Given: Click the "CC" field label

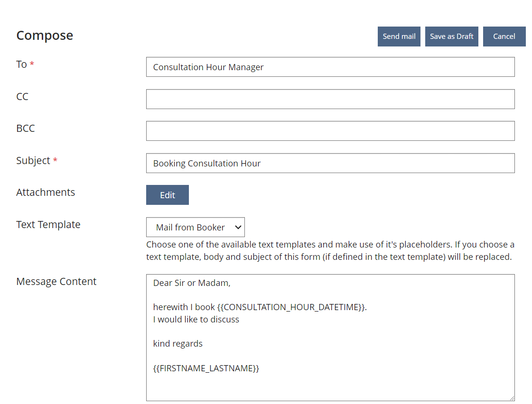Looking at the screenshot, I should 22,97.
